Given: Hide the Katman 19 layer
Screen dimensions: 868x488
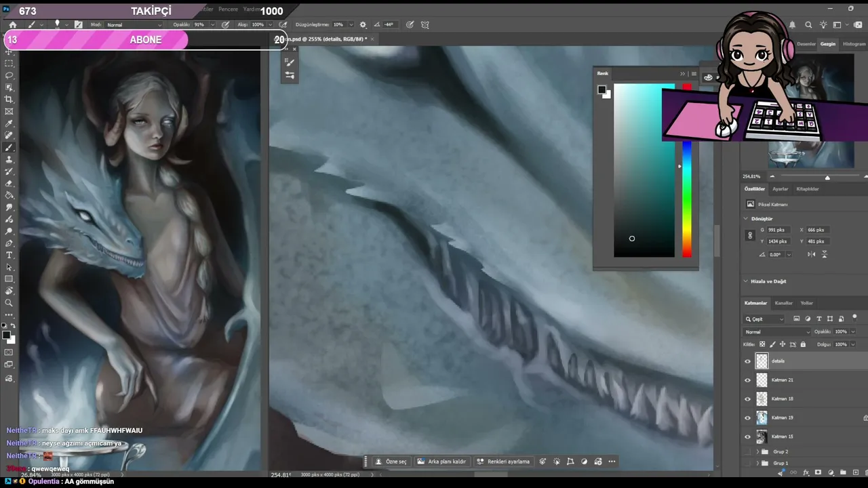Looking at the screenshot, I should 748,418.
